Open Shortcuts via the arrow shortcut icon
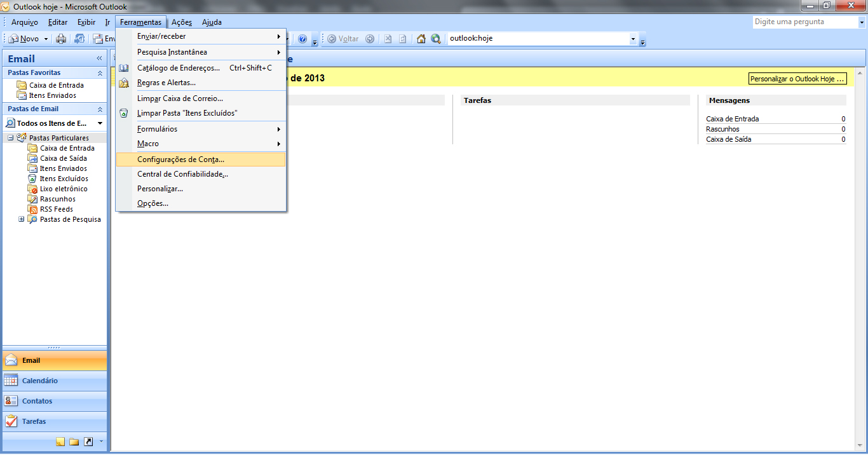The height and width of the screenshot is (455, 868). click(x=88, y=442)
